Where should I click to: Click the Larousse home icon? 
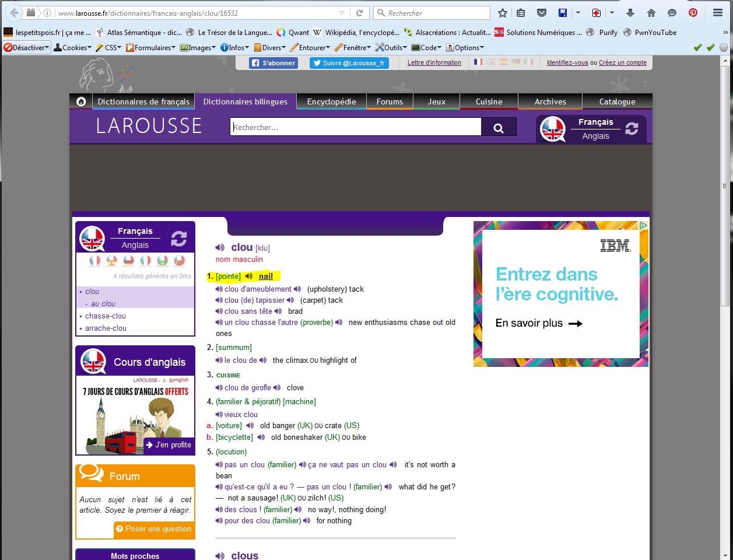[x=81, y=101]
